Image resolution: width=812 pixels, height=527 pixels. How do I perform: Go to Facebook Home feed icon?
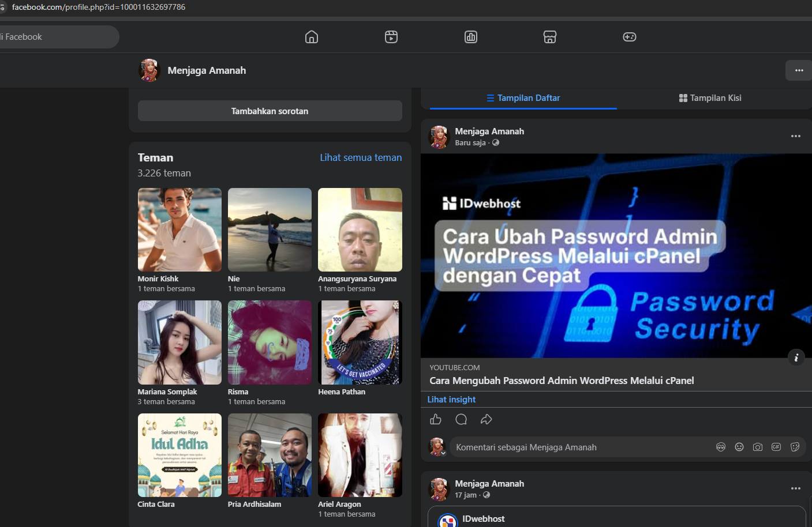pyautogui.click(x=312, y=37)
